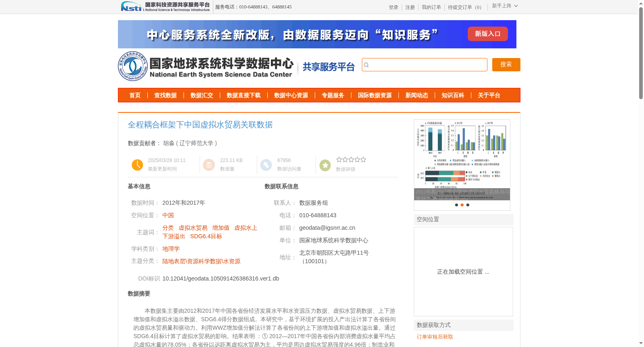Click the 数据获取方式 panel header

[x=464, y=325]
